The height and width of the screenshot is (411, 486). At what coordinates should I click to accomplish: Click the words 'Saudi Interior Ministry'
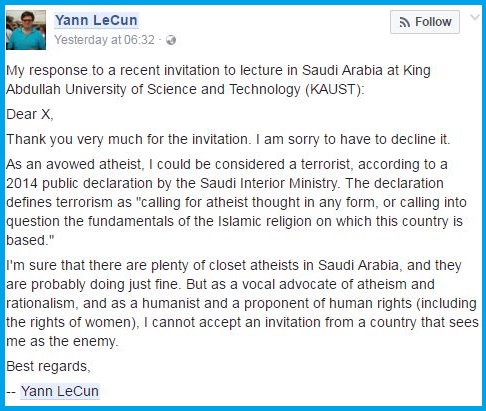[x=269, y=183]
